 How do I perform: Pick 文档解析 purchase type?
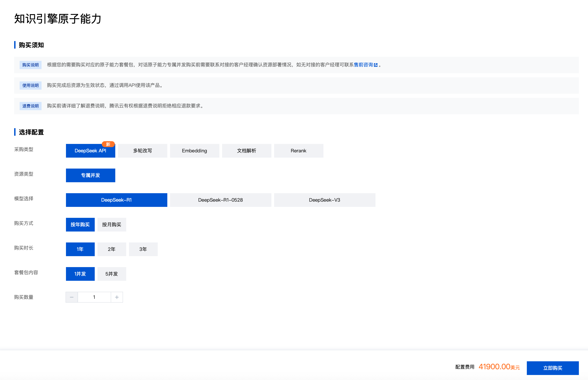point(247,151)
